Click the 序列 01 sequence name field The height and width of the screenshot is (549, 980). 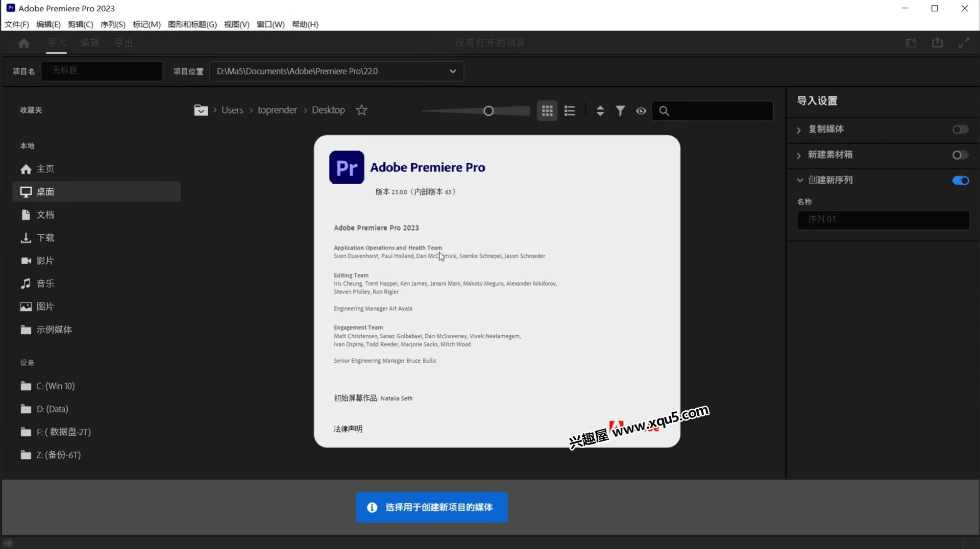pyautogui.click(x=883, y=220)
